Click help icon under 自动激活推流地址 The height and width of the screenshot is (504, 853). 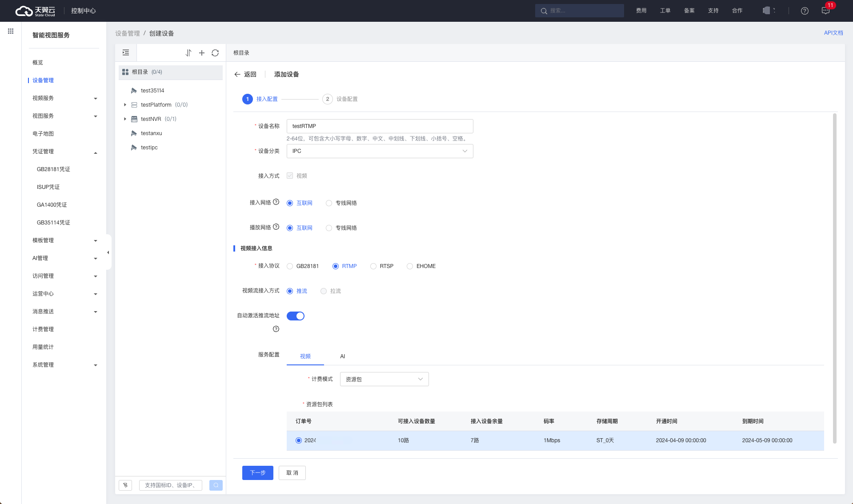point(276,329)
